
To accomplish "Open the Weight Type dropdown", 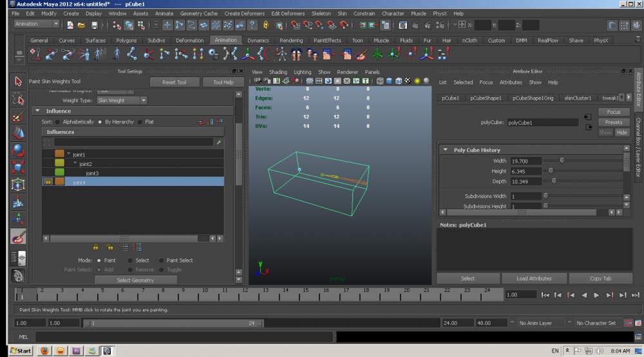I will [x=122, y=100].
